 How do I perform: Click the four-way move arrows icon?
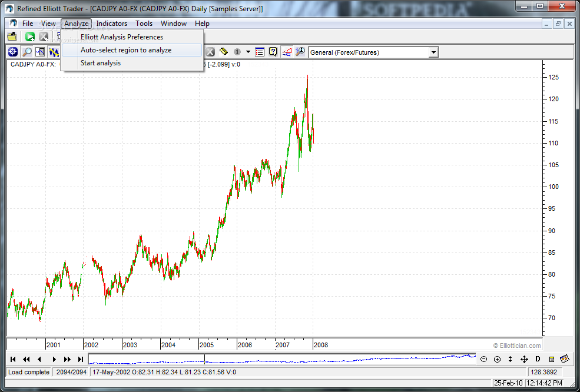coord(524,358)
